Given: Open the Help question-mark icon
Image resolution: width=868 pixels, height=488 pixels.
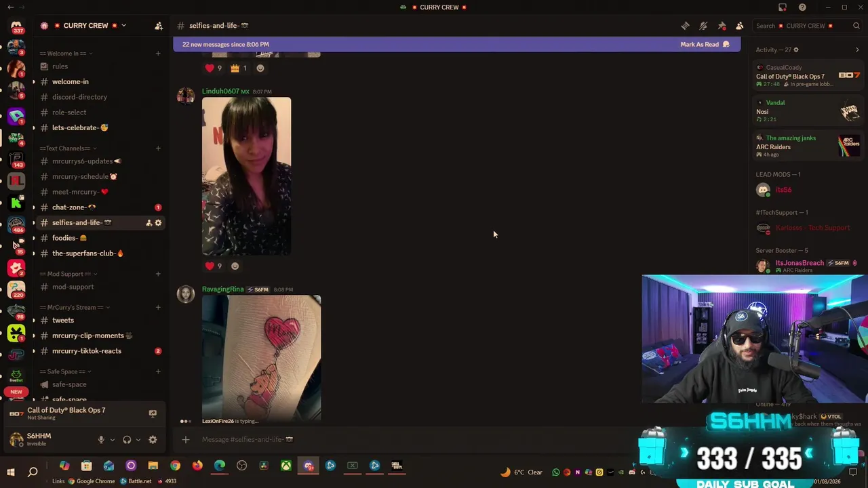Looking at the screenshot, I should 802,7.
